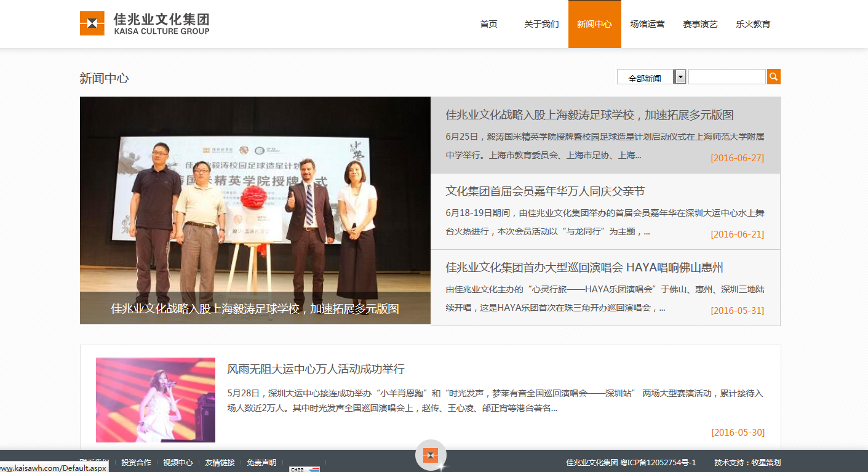Click the summary text beginning 6月18-19日期间

point(605,222)
